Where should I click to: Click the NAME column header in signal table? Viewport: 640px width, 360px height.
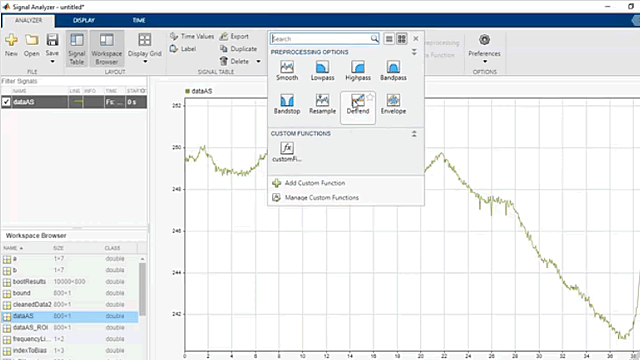(20, 91)
